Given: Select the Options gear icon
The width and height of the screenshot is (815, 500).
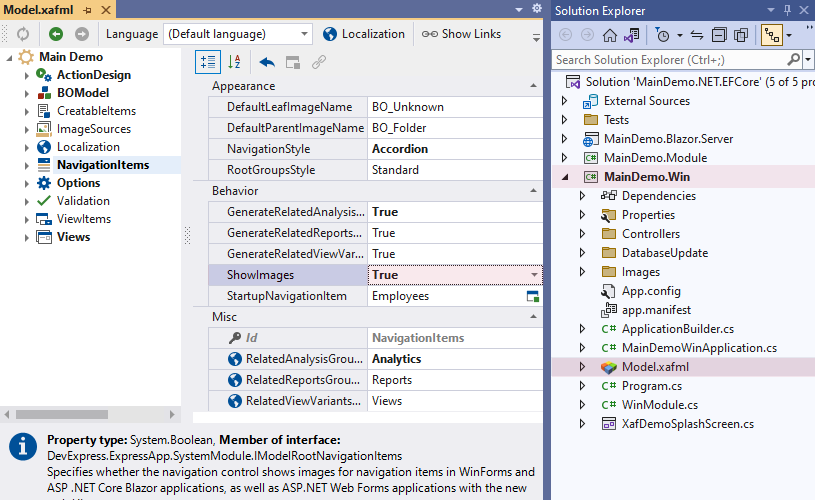Looking at the screenshot, I should 44,183.
